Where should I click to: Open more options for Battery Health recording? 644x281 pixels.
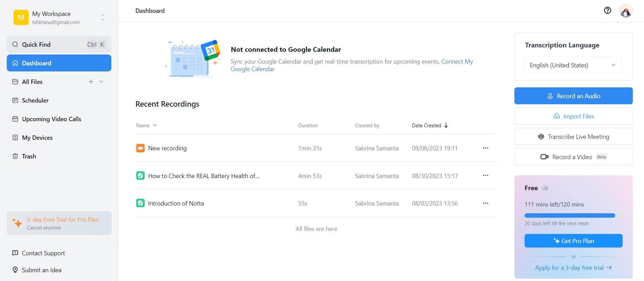(x=486, y=175)
